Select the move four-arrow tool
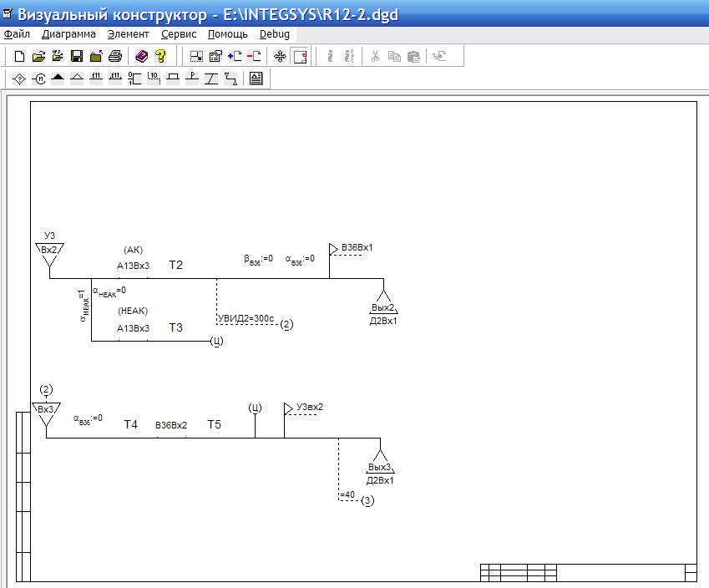This screenshot has height=588, width=709. [280, 57]
